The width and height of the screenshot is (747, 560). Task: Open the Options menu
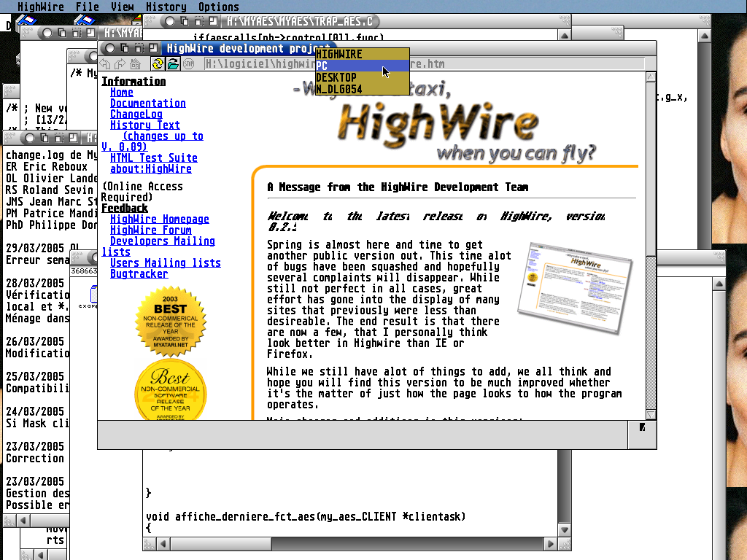[x=219, y=7]
